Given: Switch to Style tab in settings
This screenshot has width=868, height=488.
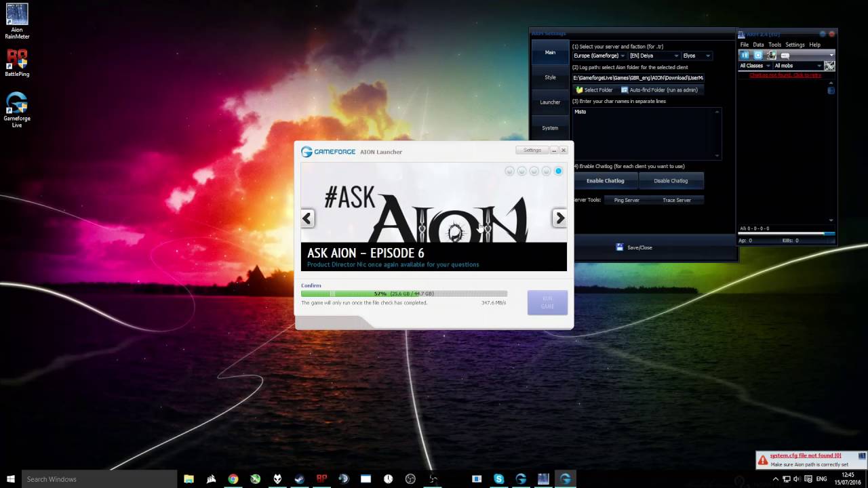Looking at the screenshot, I should coord(550,77).
